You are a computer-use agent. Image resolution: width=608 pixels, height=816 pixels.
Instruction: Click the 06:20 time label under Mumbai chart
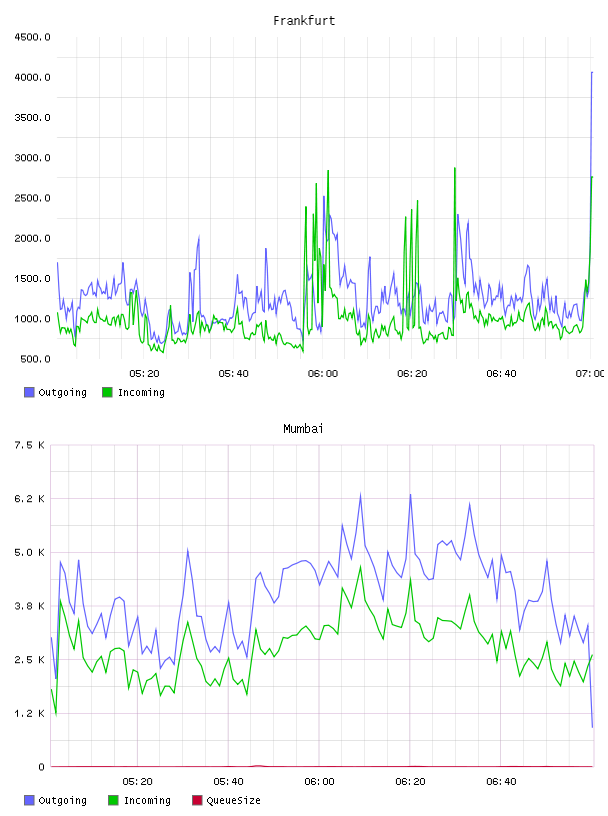(x=410, y=782)
